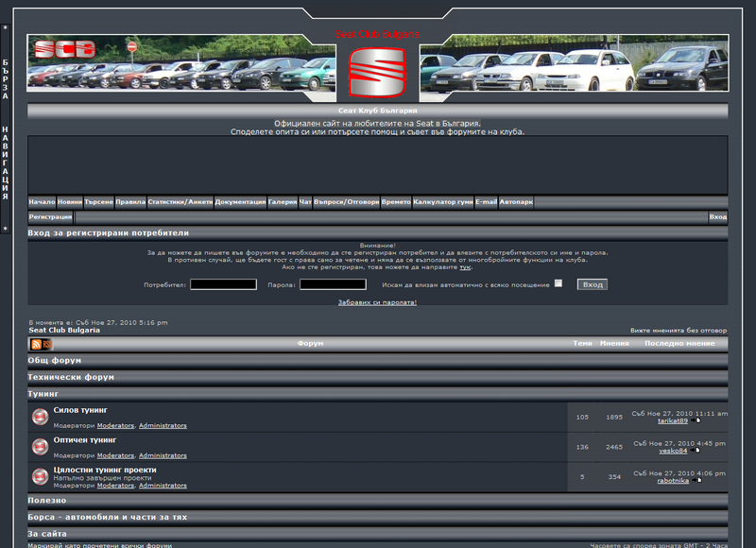The height and width of the screenshot is (548, 756).
Task: Open the Чат menu item
Action: click(x=305, y=202)
